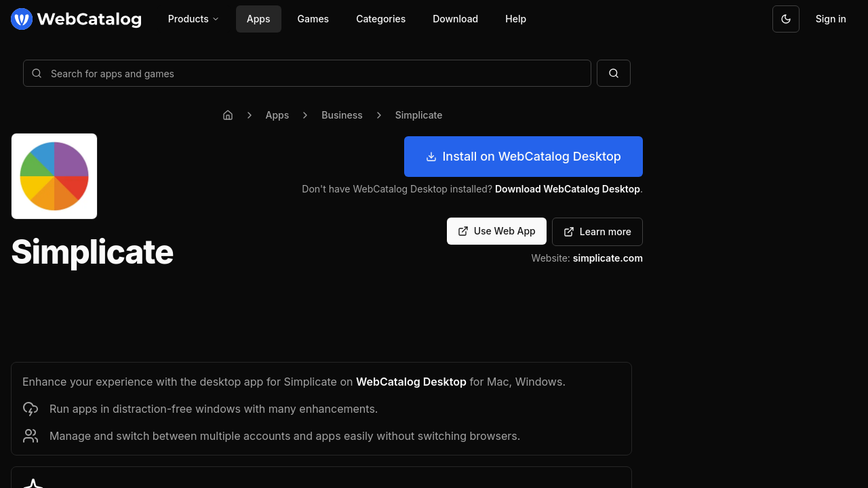The height and width of the screenshot is (488, 868).
Task: Click the Use Web App button
Action: click(x=496, y=231)
